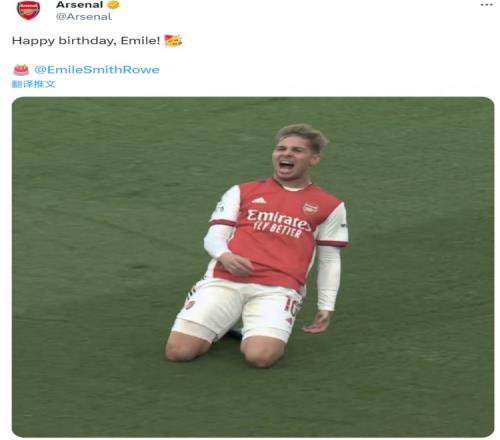Click the player's blond hair in the photo
Viewport: 500px width, 440px height.
click(303, 135)
